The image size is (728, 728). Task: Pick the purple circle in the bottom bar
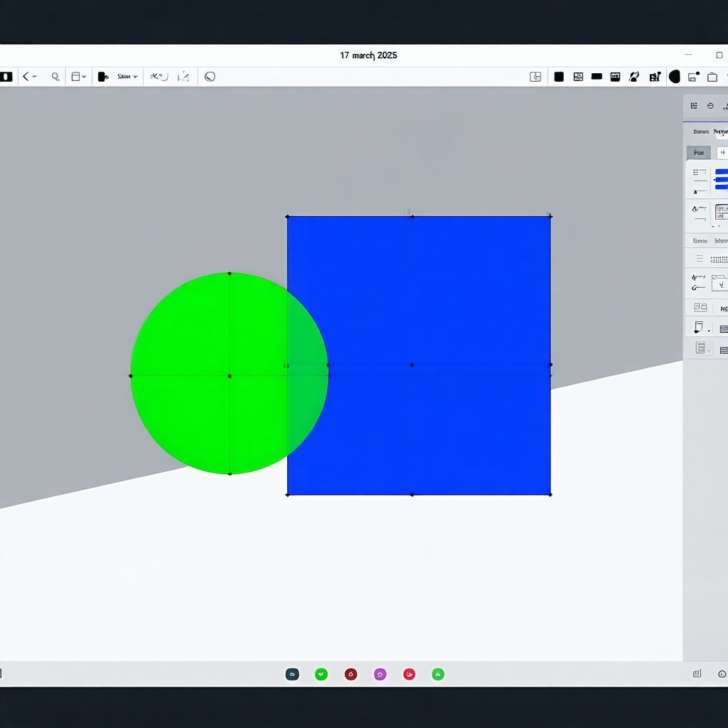coord(380,674)
